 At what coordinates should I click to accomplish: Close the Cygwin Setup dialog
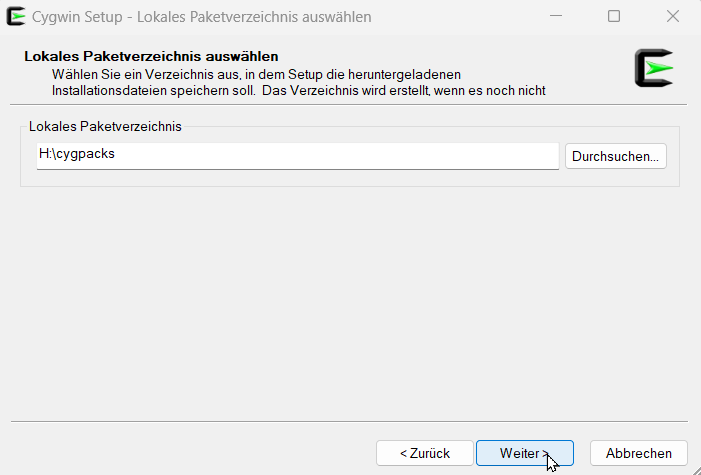671,16
